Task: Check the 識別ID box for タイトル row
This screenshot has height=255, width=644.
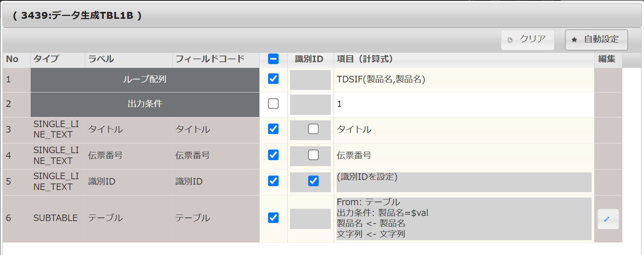Action: 314,129
